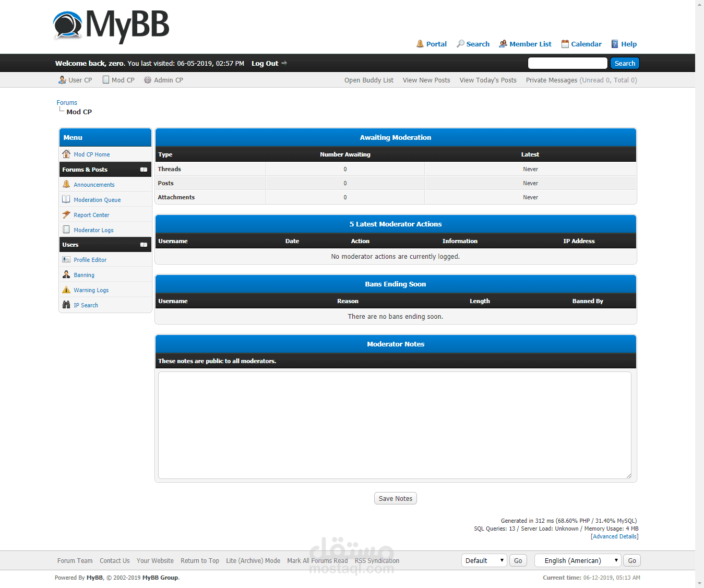Open Portal from top navigation

(436, 44)
